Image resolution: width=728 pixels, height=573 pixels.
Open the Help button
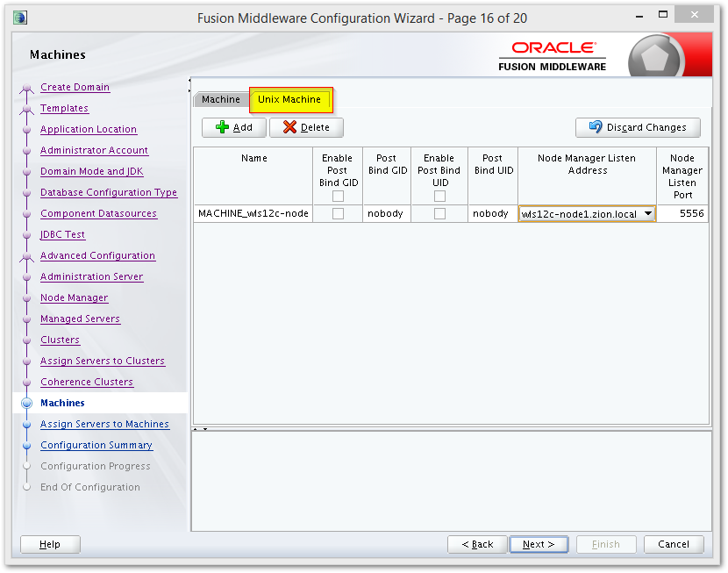50,544
